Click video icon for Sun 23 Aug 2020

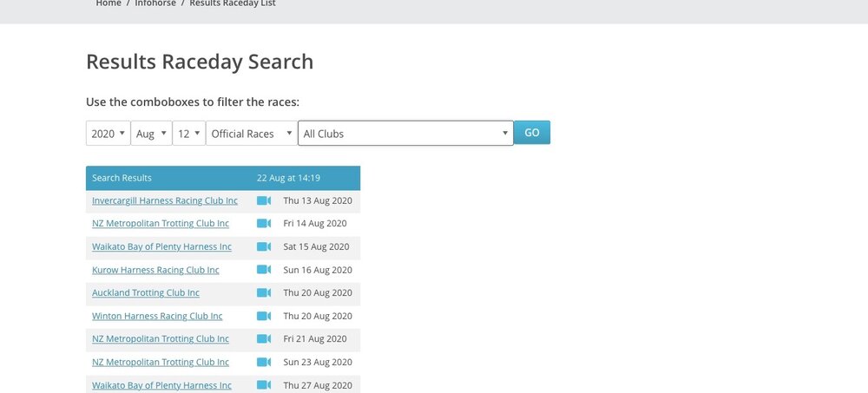point(264,362)
